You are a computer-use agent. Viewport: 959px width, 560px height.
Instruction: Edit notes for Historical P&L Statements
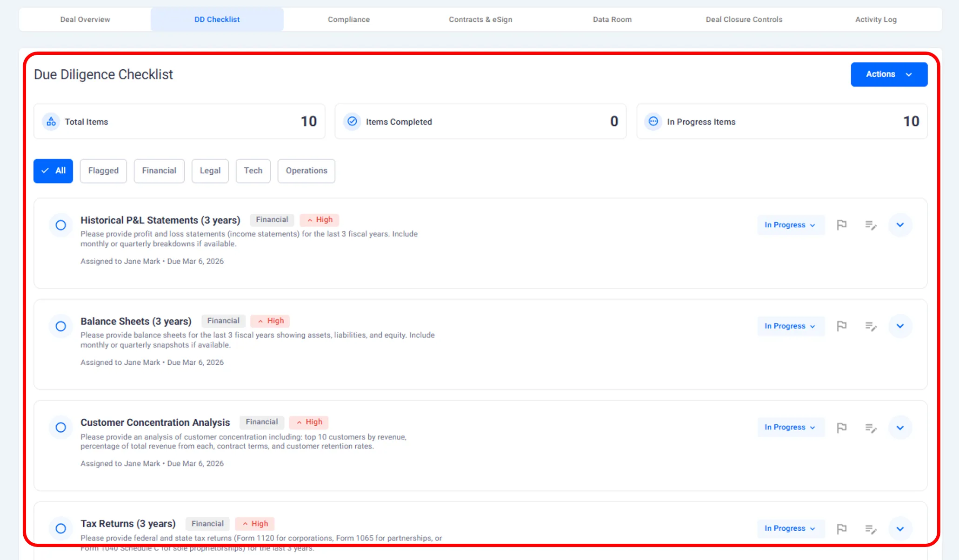[871, 225]
